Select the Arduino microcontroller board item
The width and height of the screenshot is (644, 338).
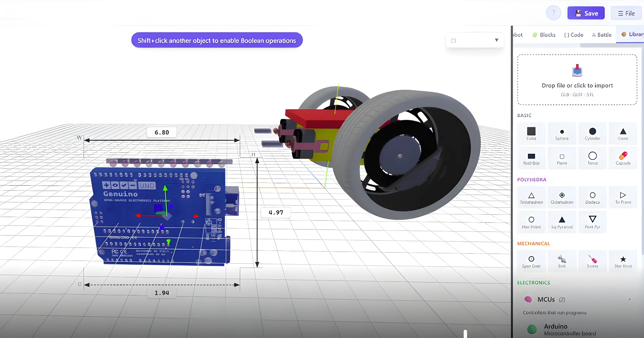(x=577, y=329)
